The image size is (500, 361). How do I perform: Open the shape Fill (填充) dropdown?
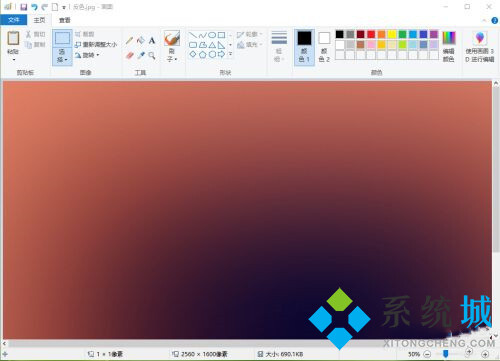249,44
